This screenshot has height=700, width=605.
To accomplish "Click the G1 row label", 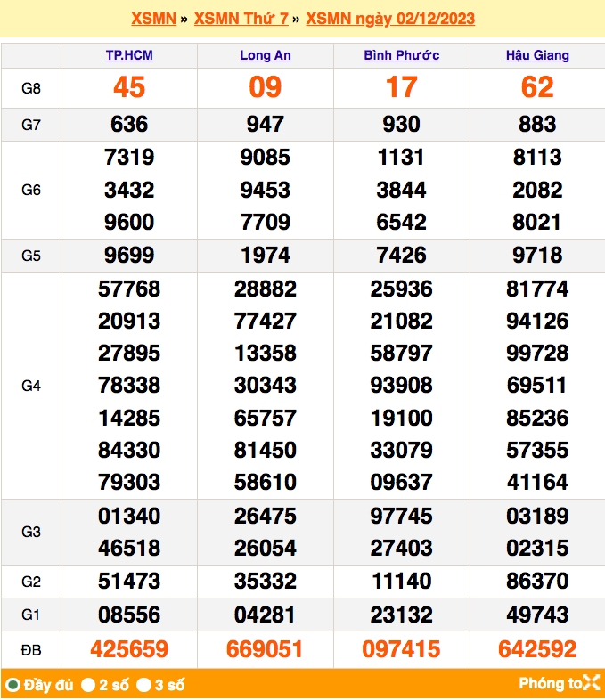I will (x=31, y=615).
